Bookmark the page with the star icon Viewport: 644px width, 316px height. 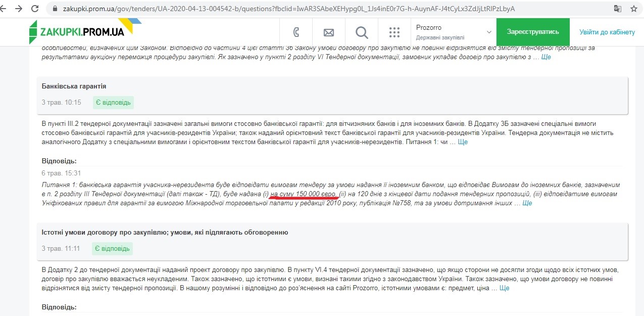click(634, 9)
